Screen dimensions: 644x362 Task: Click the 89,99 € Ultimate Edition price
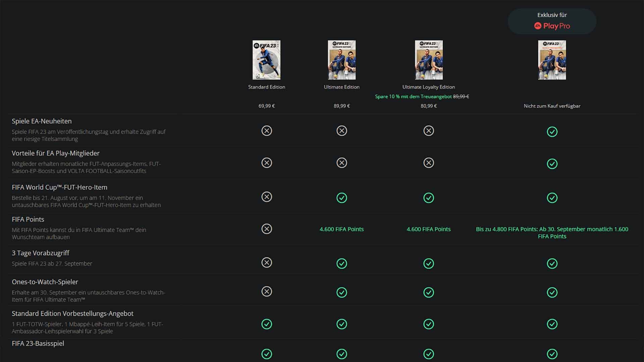pyautogui.click(x=342, y=106)
